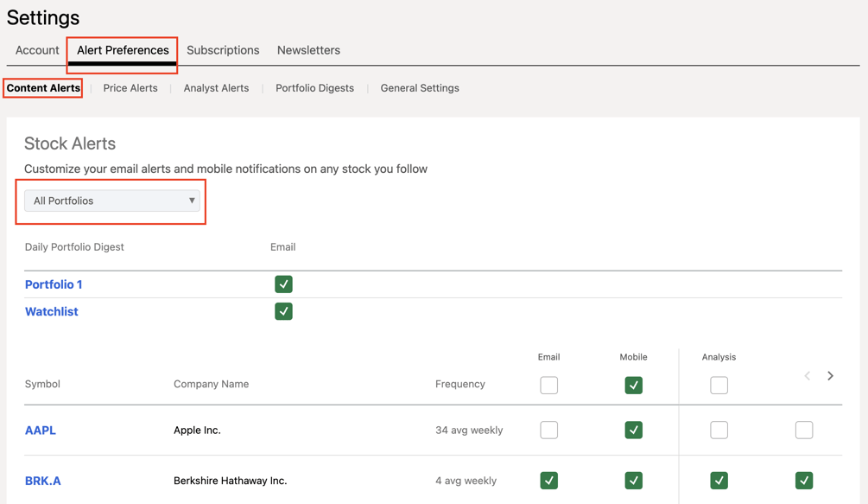Enable Email alerts for AAPL
868x504 pixels.
[x=548, y=430]
